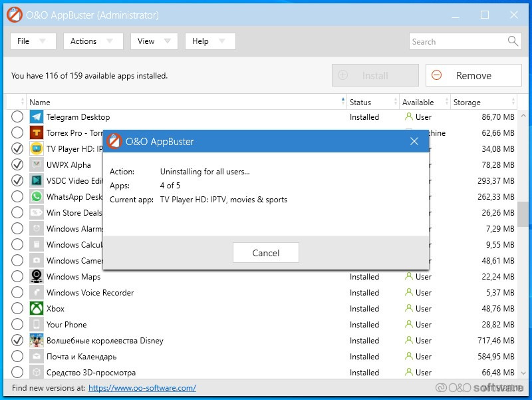Screen dimensions: 532x400
Task: Sort the list by Name column
Action: (186, 102)
